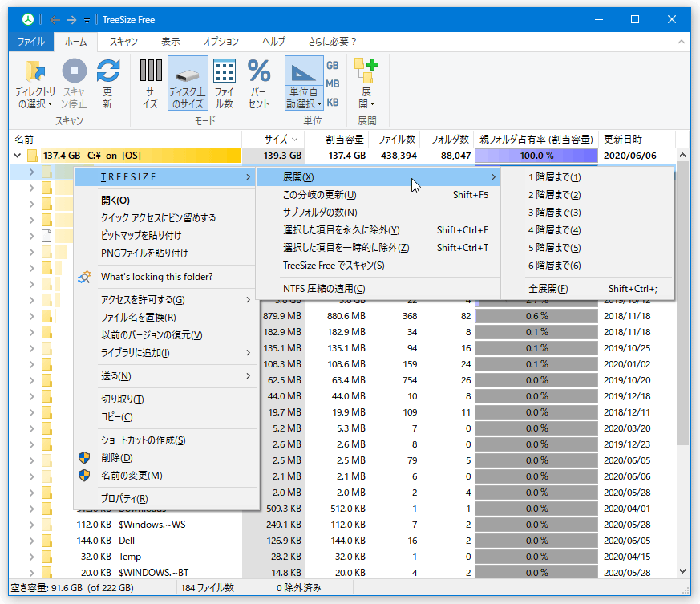This screenshot has width=700, height=604.
Task: Sort by the 名前 column header
Action: click(125, 140)
